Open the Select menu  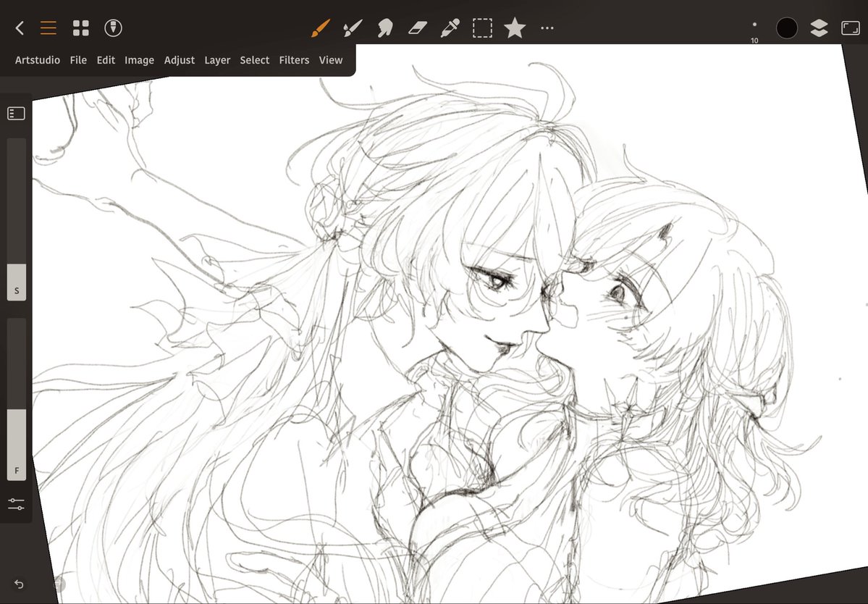tap(255, 60)
